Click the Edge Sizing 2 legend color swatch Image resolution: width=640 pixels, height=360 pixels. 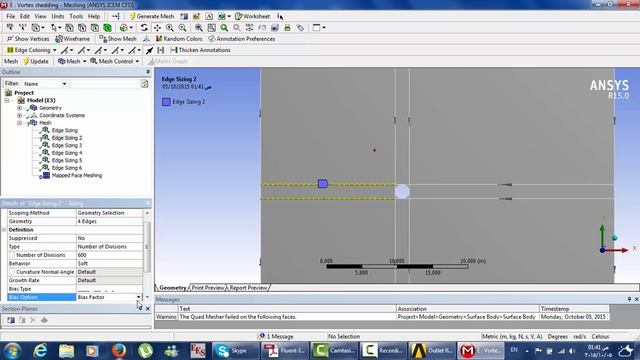point(166,102)
